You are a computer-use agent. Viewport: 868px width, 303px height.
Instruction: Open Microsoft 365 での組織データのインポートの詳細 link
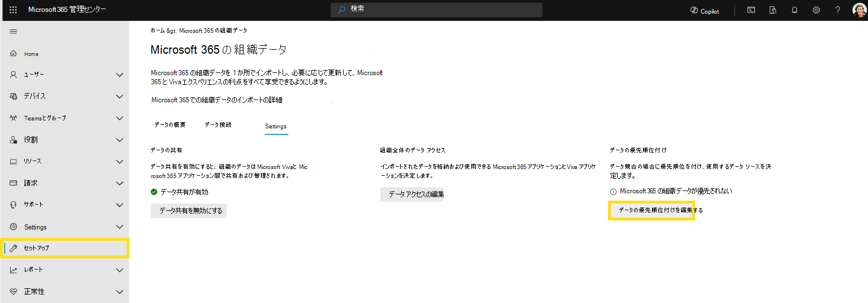click(x=216, y=100)
